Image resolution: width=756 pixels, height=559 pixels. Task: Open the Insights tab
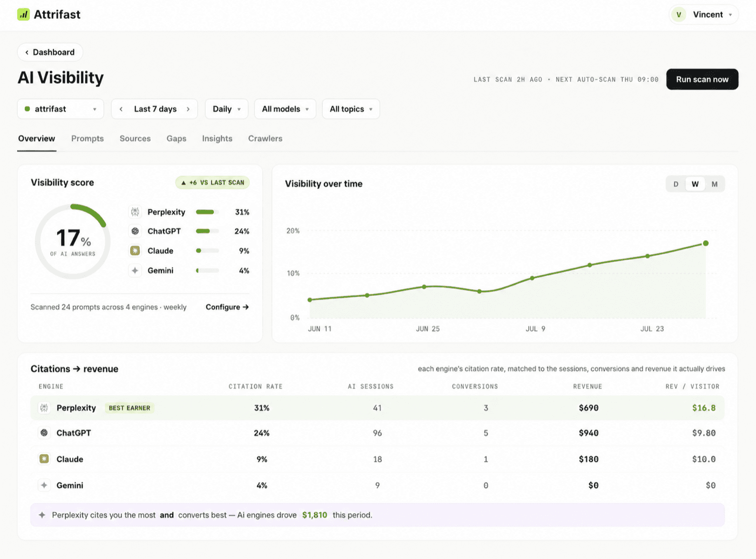tap(217, 139)
